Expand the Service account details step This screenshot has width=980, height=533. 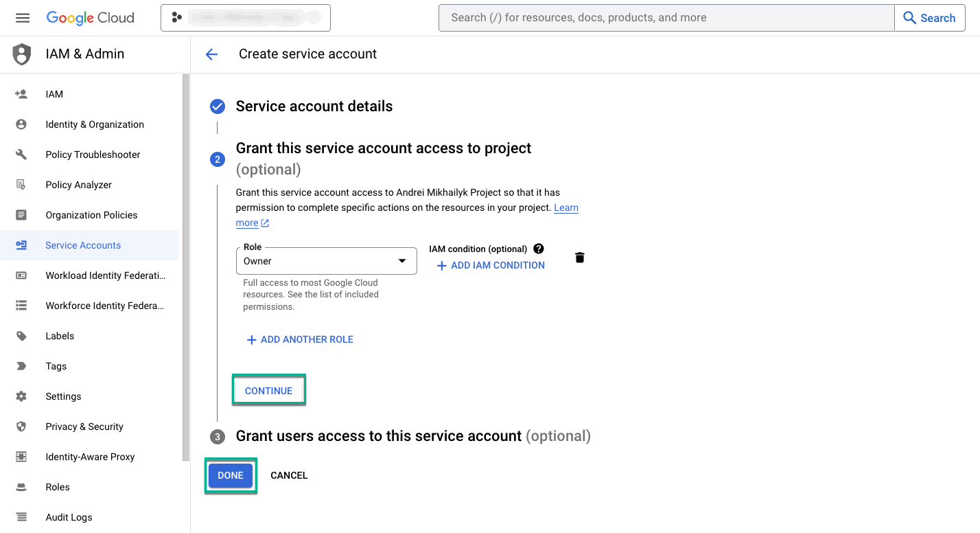[314, 106]
